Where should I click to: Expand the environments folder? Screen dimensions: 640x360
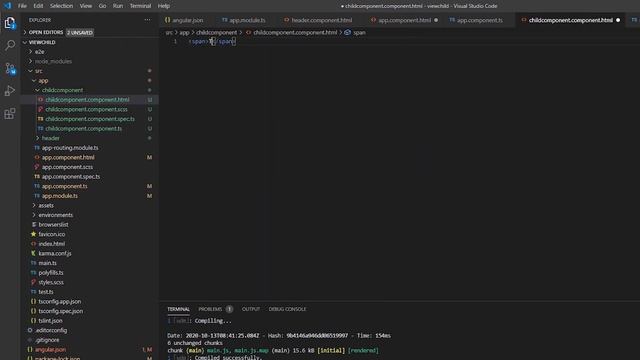(x=55, y=215)
